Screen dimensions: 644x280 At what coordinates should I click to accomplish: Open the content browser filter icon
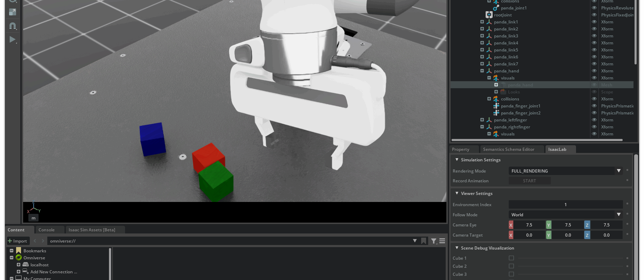pyautogui.click(x=434, y=241)
